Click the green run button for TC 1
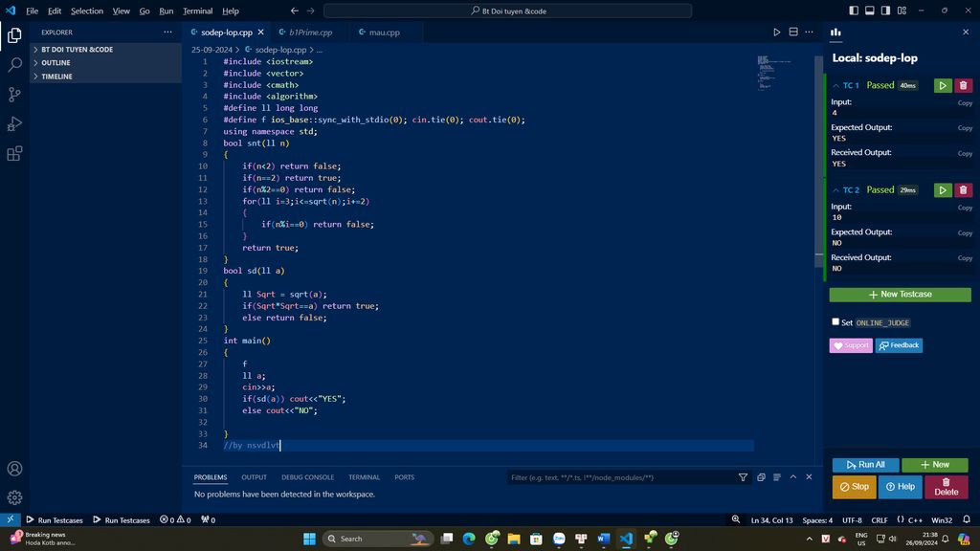The width and height of the screenshot is (980, 551). 943,86
